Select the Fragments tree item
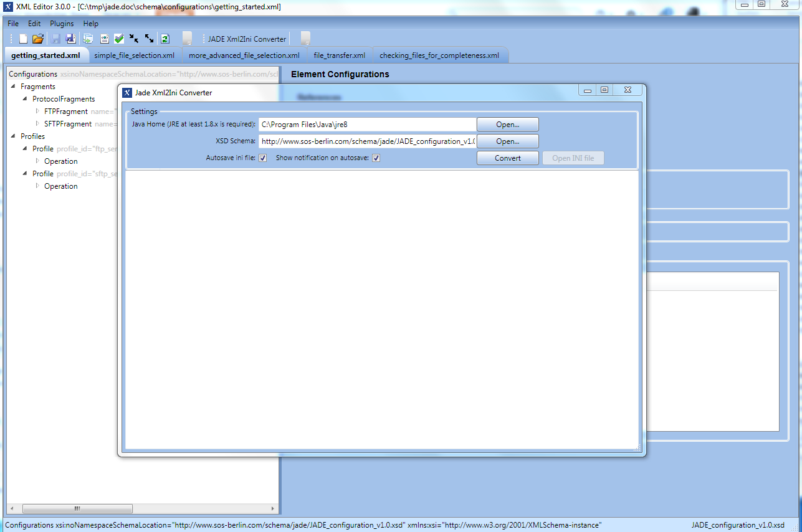Image resolution: width=802 pixels, height=532 pixels. [38, 87]
